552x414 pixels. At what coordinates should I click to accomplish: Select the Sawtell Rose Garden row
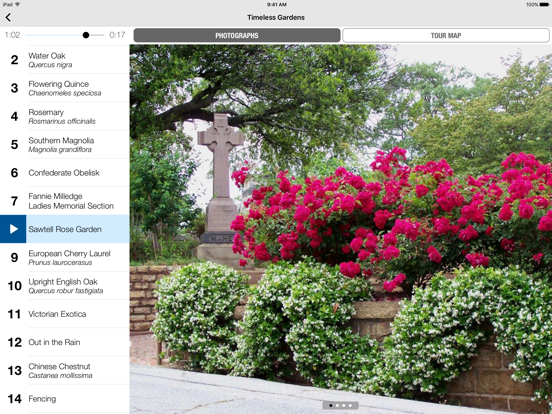pyautogui.click(x=65, y=229)
